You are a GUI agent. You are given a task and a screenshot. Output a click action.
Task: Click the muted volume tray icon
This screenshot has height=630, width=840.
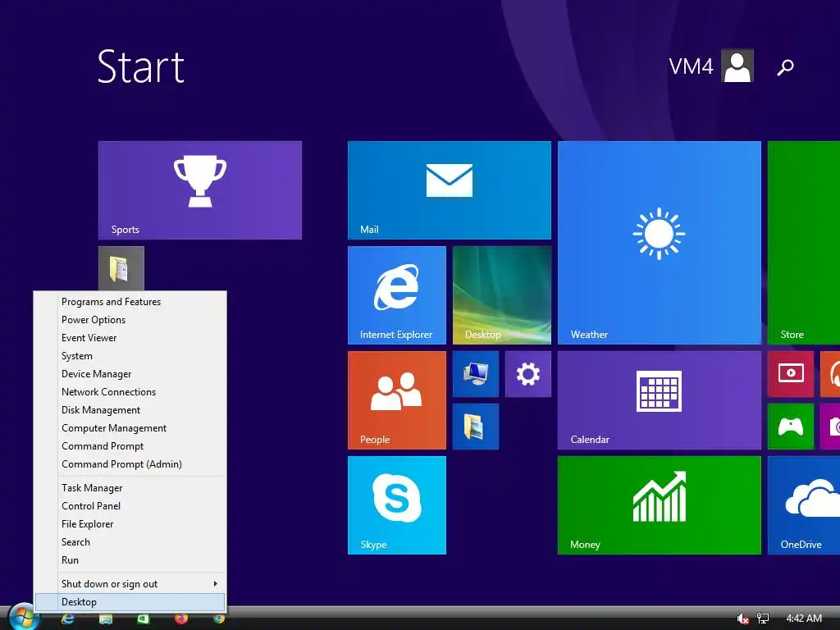(742, 619)
